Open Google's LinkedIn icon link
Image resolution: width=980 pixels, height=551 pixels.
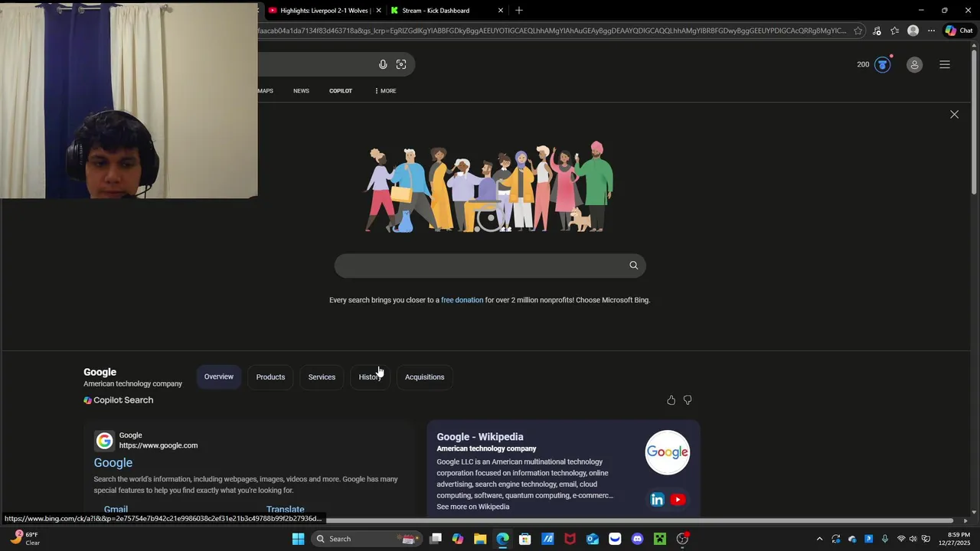(657, 500)
